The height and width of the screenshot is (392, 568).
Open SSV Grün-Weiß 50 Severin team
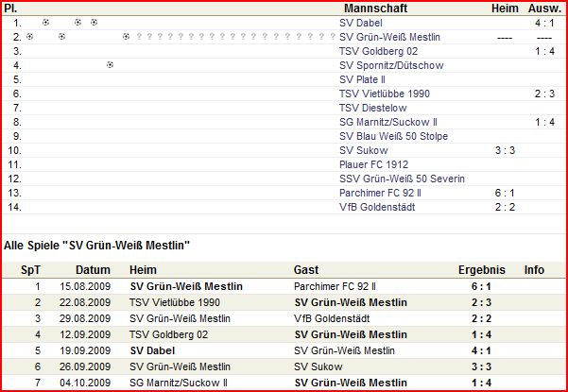[402, 179]
